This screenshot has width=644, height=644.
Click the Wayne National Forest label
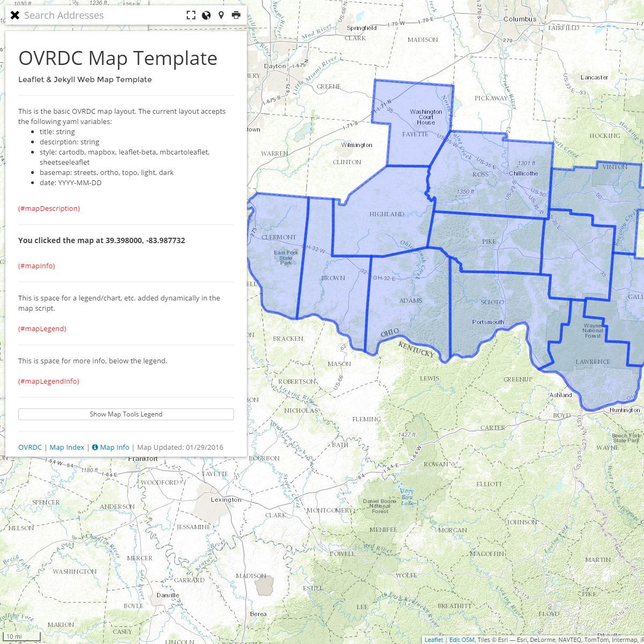[593, 331]
